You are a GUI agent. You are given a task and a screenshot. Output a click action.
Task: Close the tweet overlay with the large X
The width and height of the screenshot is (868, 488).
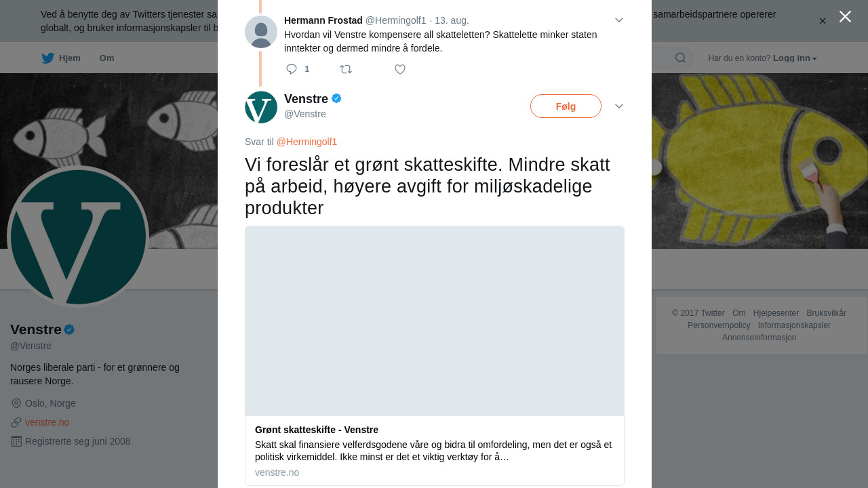click(x=845, y=16)
